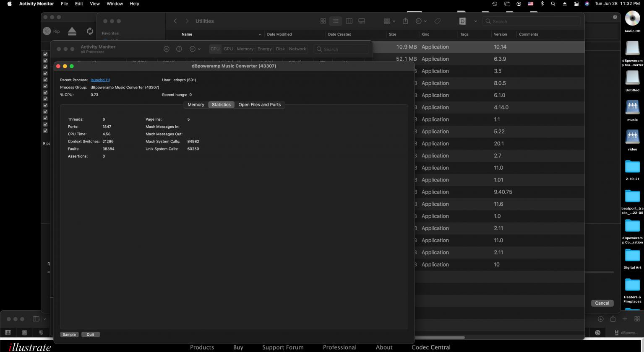Switch Finder to column view
Screen dimensions: 644x352
click(x=349, y=21)
